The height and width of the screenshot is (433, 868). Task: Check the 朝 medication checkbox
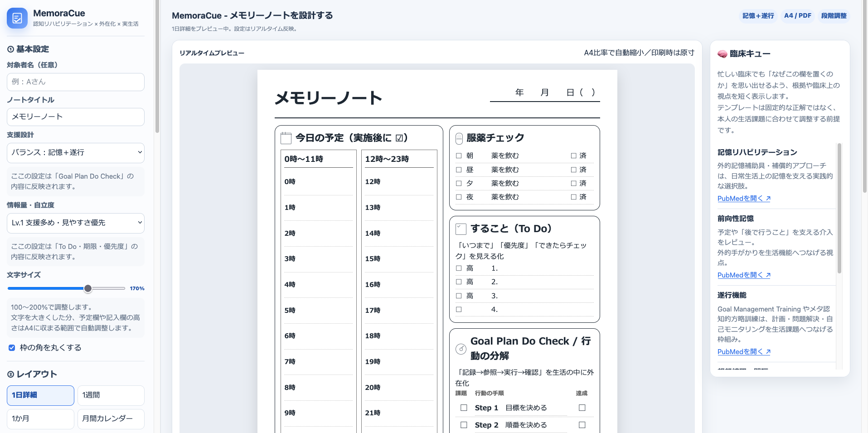click(459, 156)
